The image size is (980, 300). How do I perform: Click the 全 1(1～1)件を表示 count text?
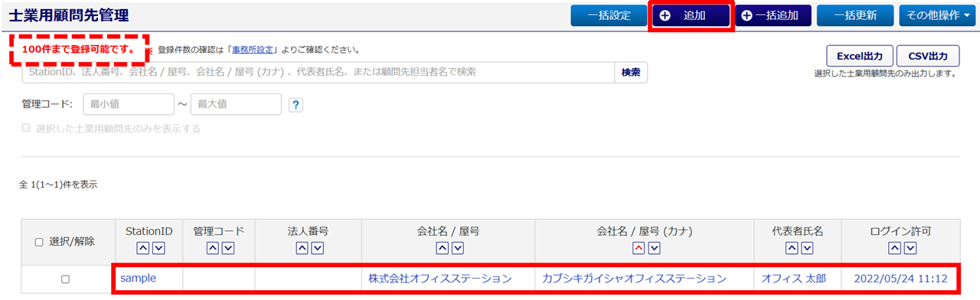coord(57,185)
